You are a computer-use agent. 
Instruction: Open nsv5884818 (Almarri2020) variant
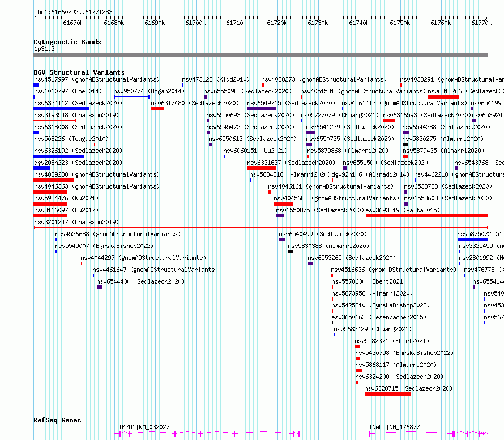point(291,174)
